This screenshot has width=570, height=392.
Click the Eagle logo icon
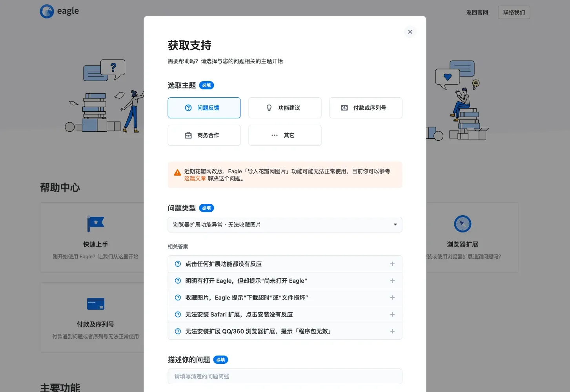click(x=47, y=11)
